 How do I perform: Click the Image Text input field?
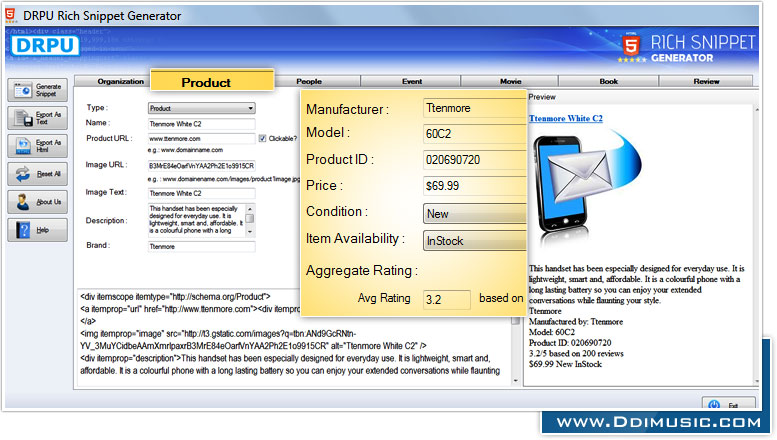(x=202, y=193)
